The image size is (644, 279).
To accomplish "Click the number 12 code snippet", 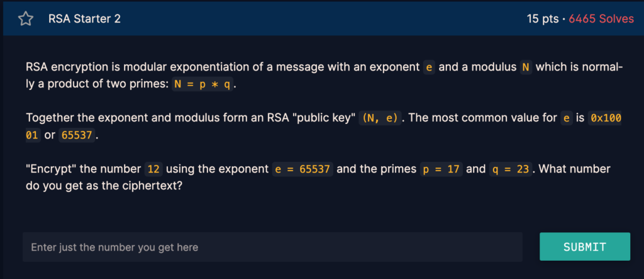I will 153,169.
